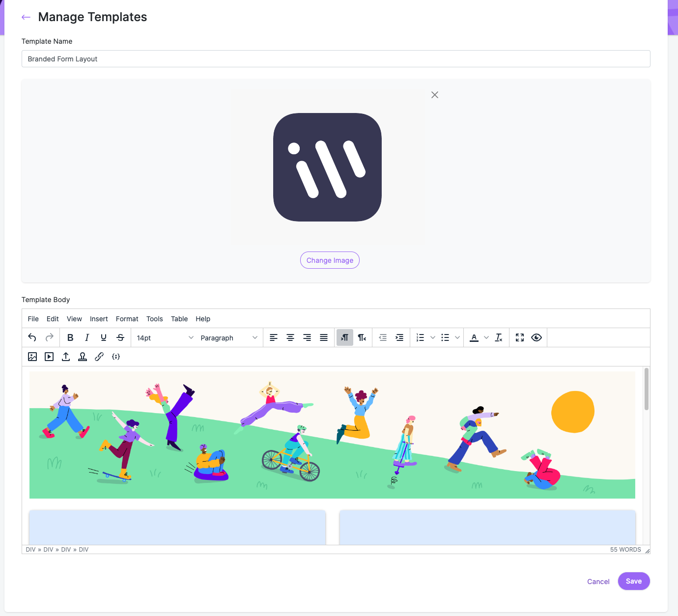Viewport: 678px width, 616px height.
Task: Click the Template Name input field
Action: 336,59
